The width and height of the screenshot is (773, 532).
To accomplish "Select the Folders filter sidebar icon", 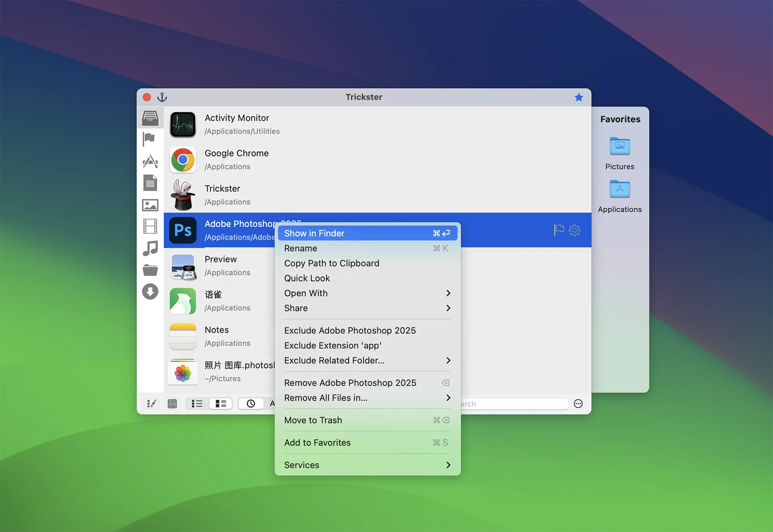I will click(150, 270).
